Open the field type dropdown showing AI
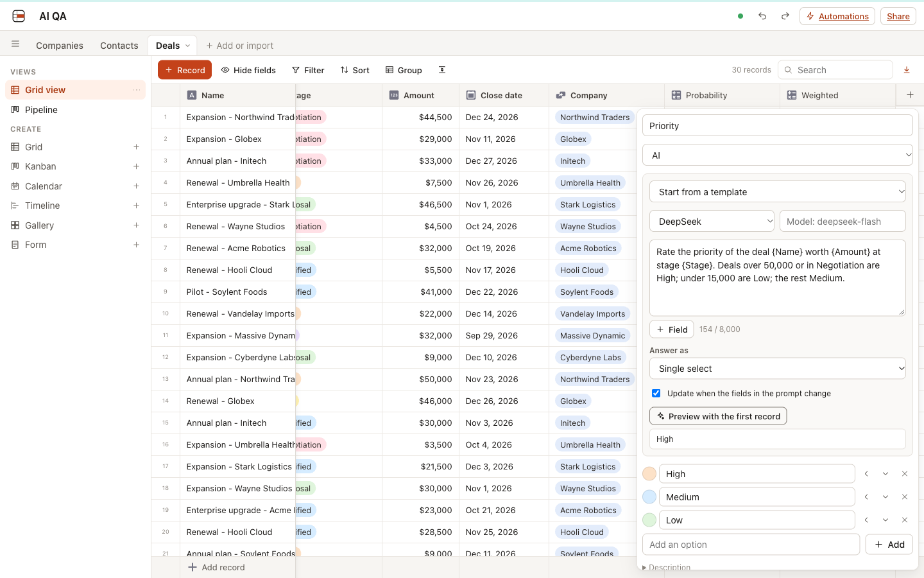 tap(778, 155)
